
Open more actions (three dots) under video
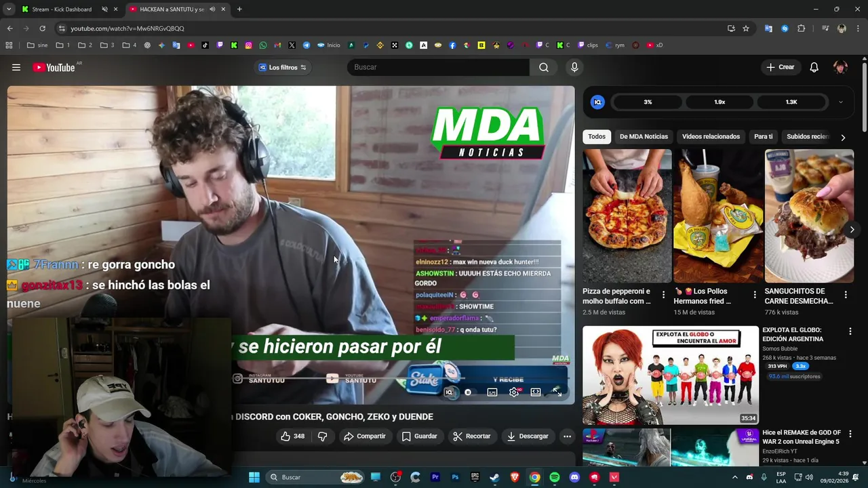pyautogui.click(x=567, y=436)
